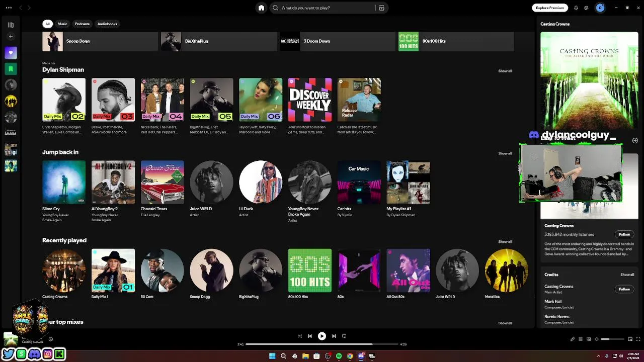Adjust the volume slider
644x362 pixels.
click(x=612, y=339)
